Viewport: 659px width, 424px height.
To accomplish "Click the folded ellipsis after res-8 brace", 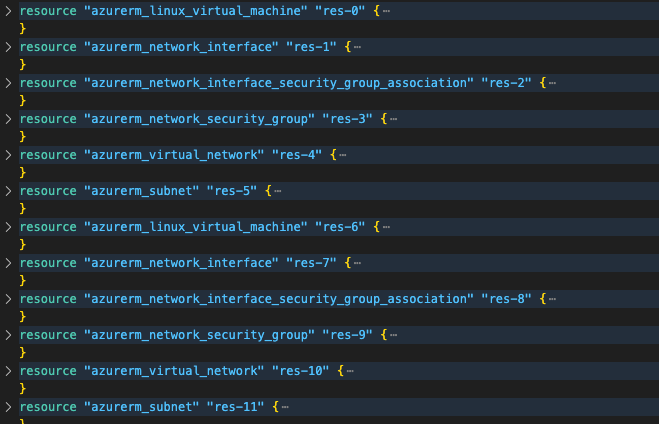I will tap(552, 300).
